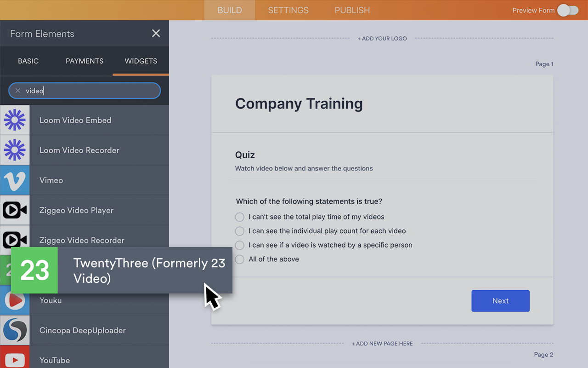Click the blue Next button
The width and height of the screenshot is (588, 368).
click(500, 301)
